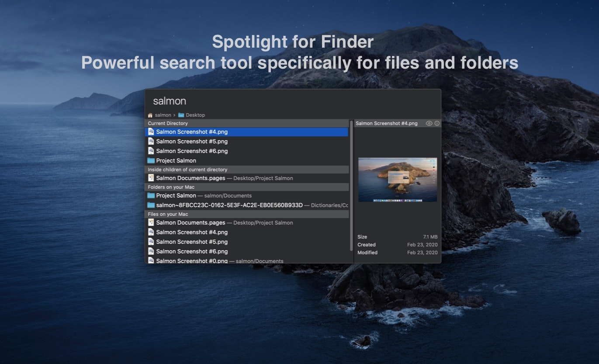Click the results list vertical scrollbar
599x364 pixels.
[351, 185]
